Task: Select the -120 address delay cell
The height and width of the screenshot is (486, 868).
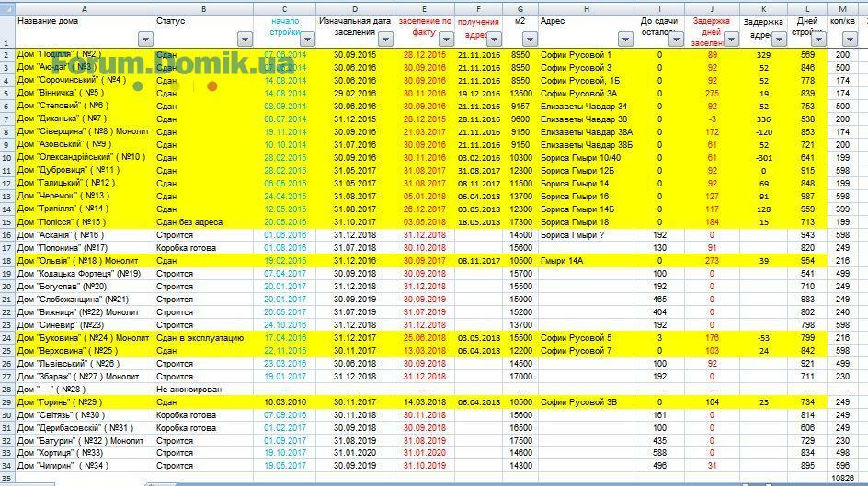Action: [764, 132]
